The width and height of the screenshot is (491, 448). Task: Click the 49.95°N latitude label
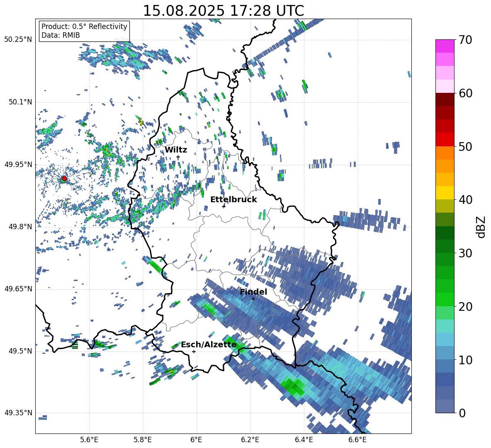tap(18, 164)
